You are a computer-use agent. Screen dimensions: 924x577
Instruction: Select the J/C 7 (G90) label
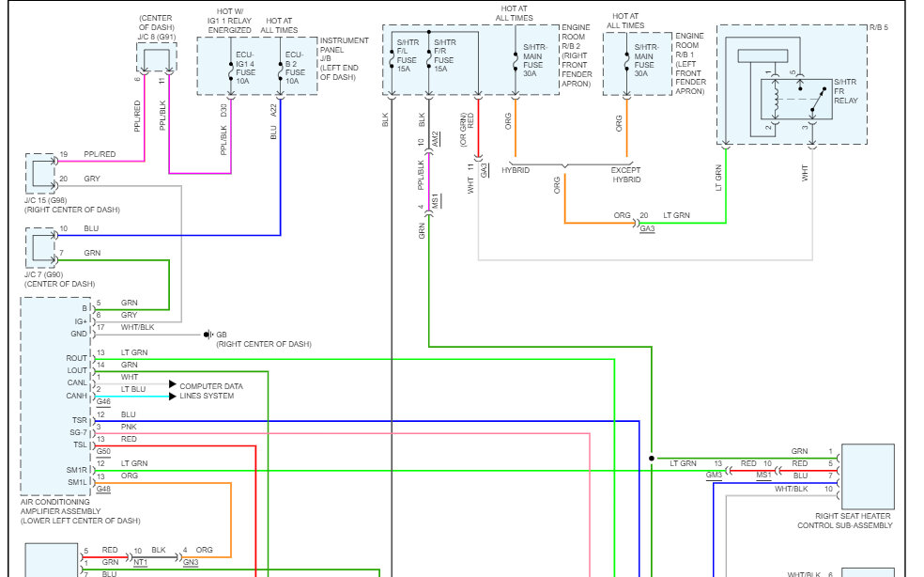coord(43,274)
